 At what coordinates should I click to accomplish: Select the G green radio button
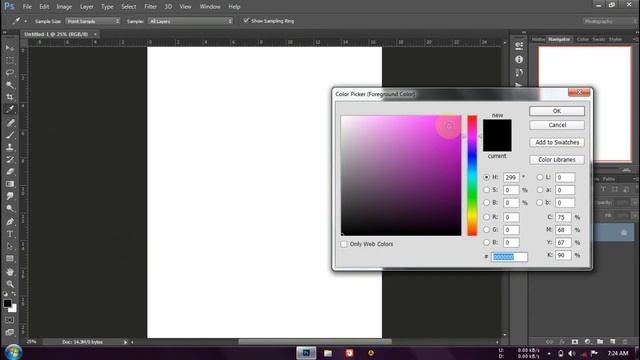click(486, 230)
